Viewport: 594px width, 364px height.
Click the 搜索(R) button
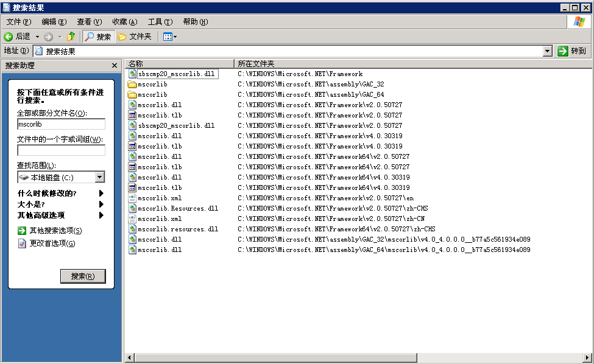[83, 276]
